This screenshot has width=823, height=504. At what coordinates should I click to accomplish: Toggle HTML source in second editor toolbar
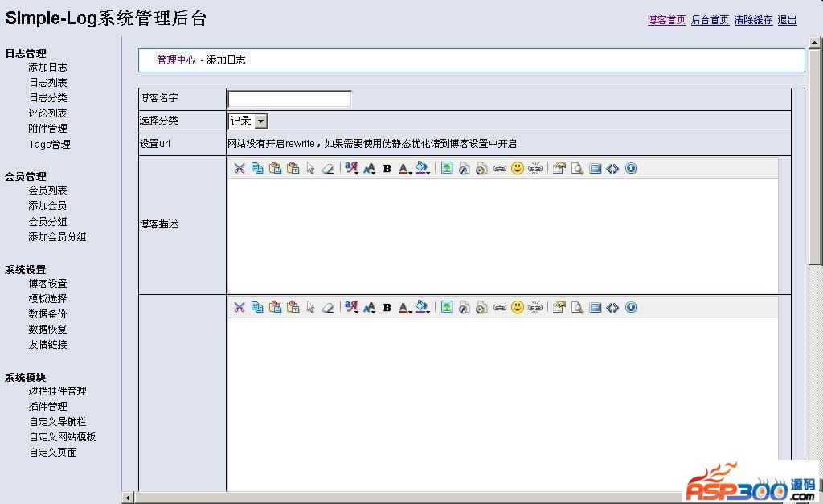tap(612, 307)
